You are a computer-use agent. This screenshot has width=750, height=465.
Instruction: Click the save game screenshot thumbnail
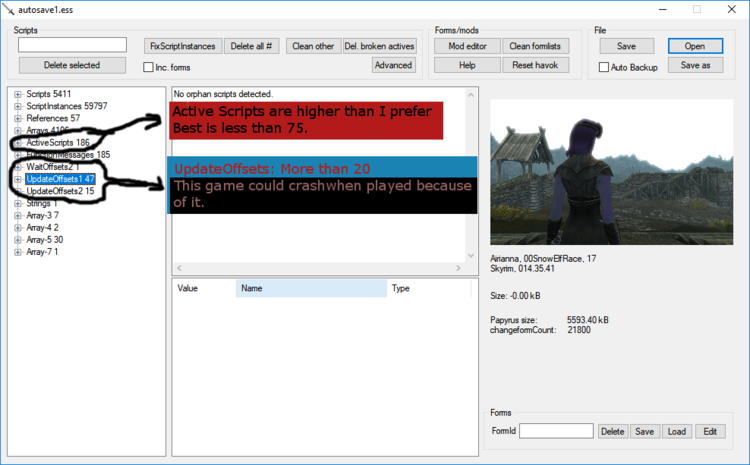tap(611, 172)
